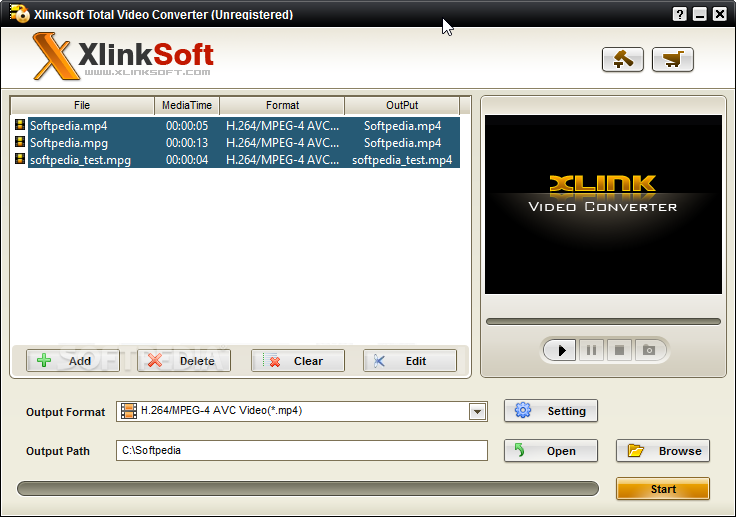This screenshot has height=517, width=736.
Task: Sort by the MediaTime column header
Action: click(187, 105)
